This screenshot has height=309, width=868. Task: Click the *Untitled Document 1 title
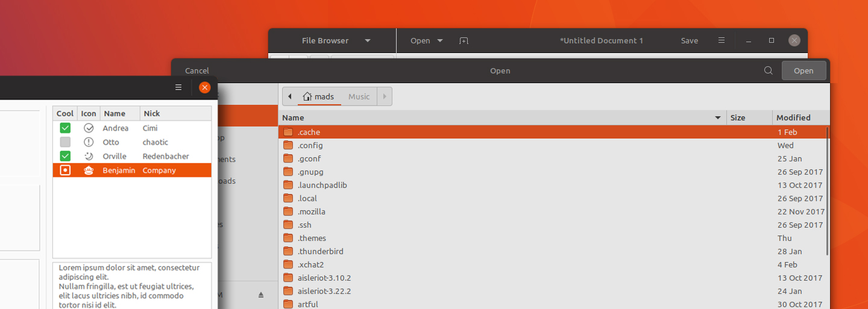602,41
